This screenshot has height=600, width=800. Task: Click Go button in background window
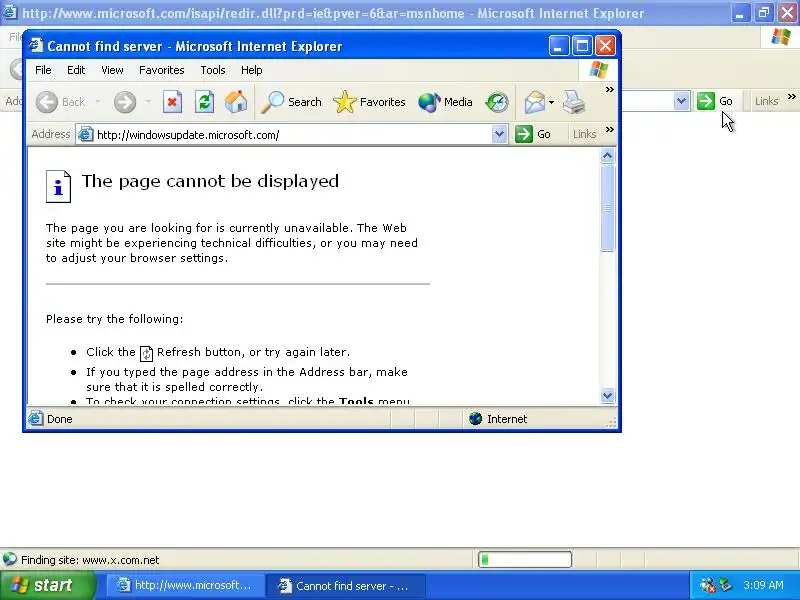[x=715, y=101]
